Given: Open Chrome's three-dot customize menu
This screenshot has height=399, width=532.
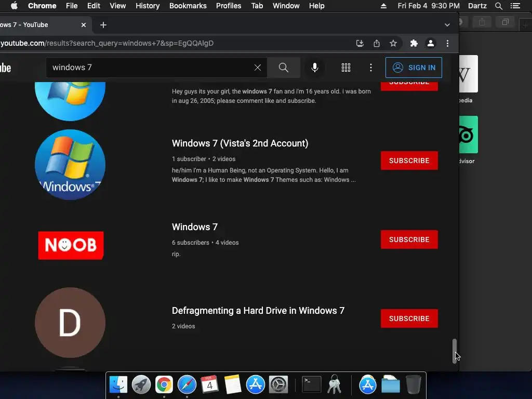Looking at the screenshot, I should (447, 43).
